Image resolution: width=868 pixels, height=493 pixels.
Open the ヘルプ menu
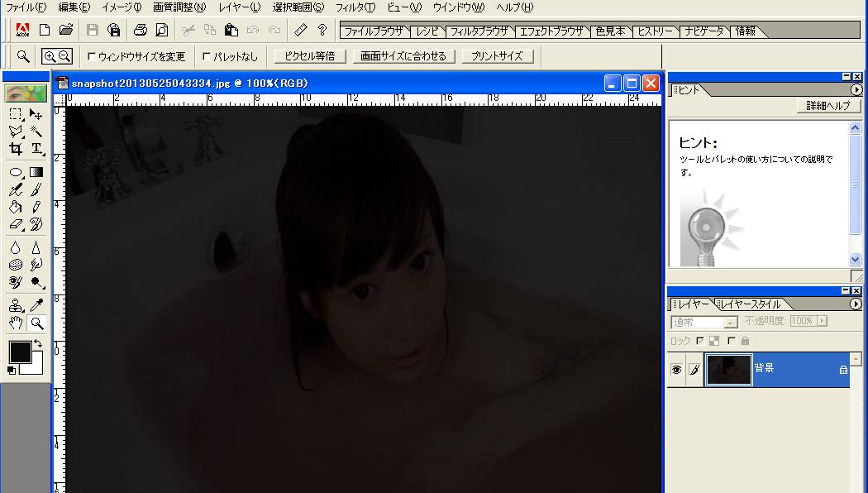click(514, 7)
